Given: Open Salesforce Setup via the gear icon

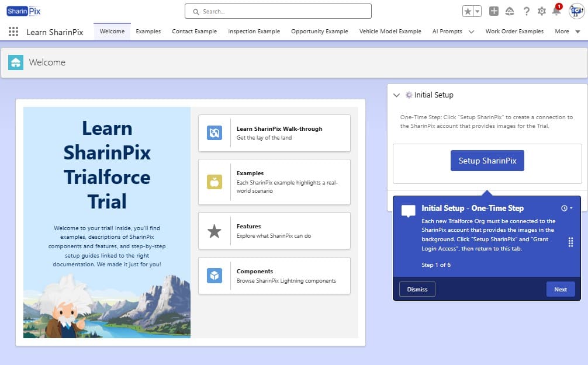Looking at the screenshot, I should (542, 10).
